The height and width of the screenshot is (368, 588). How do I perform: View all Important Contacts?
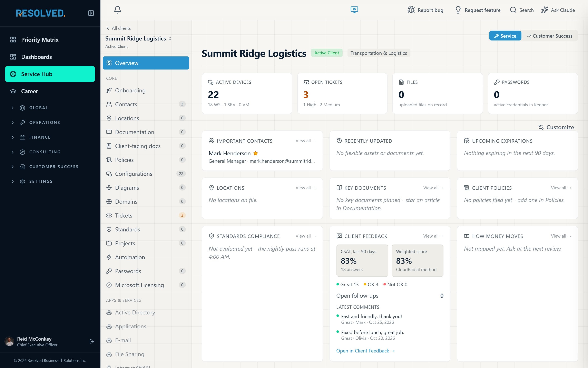point(306,141)
